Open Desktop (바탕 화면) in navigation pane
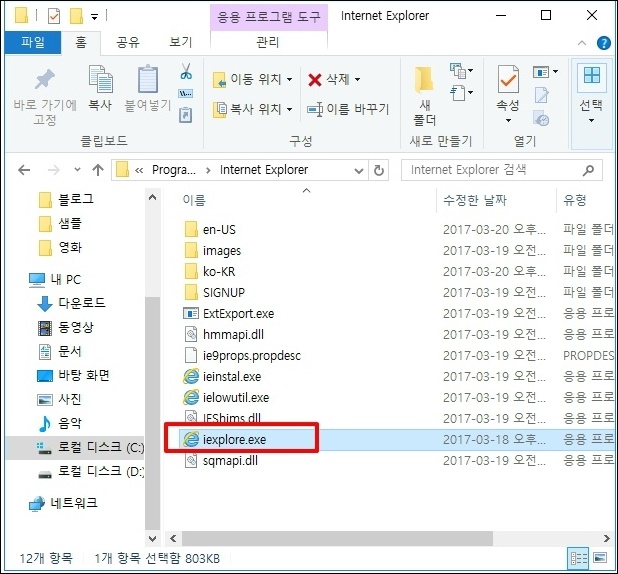This screenshot has height=574, width=618. click(x=73, y=375)
